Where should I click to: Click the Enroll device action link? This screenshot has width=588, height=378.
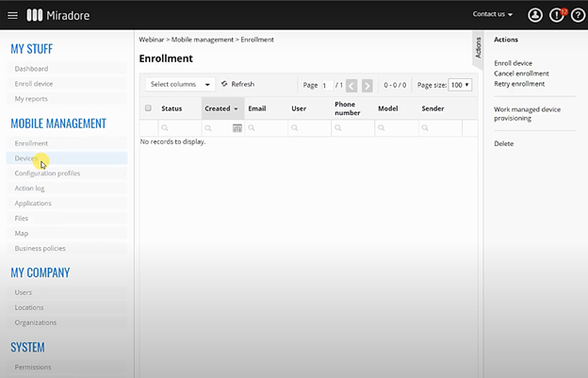(513, 63)
